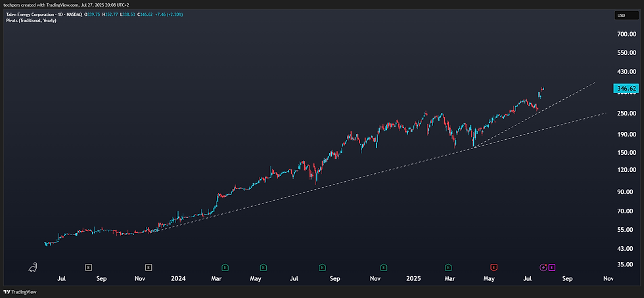Click the +7.46 (+2.20%) change value
The width and height of the screenshot is (644, 298).
[170, 14]
